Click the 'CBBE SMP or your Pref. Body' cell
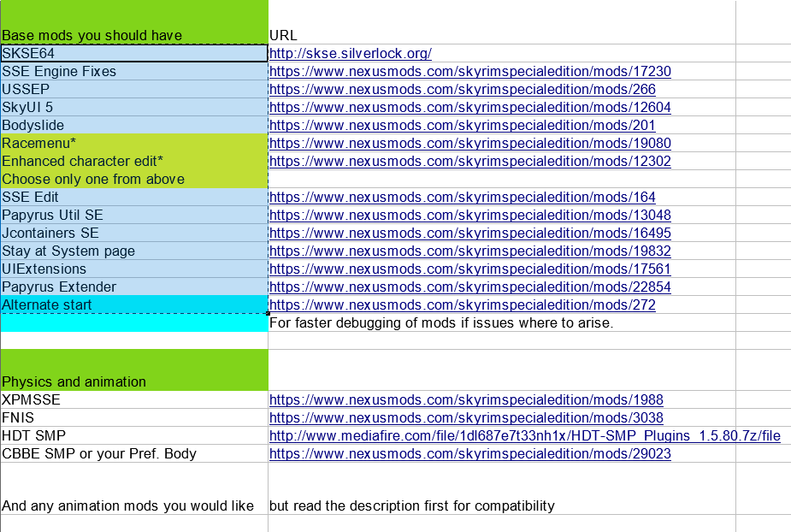 pos(134,454)
